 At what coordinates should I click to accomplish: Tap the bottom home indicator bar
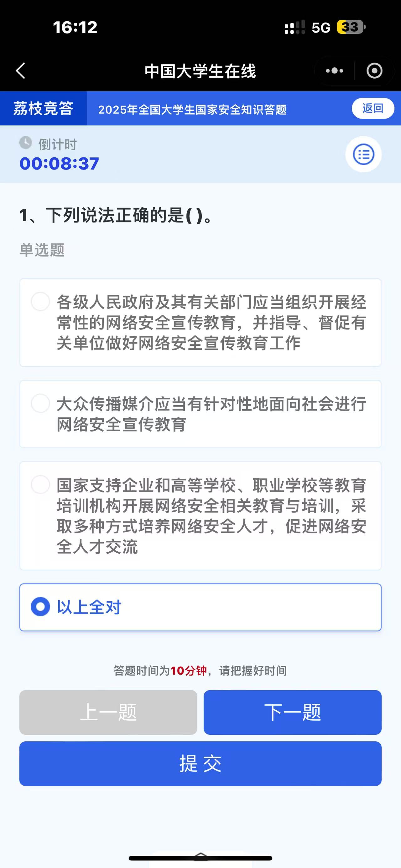[200, 858]
